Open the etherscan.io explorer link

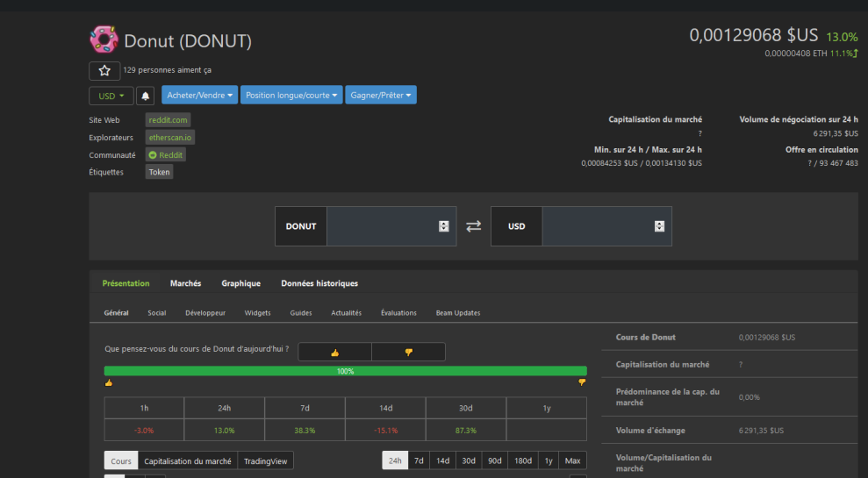point(170,137)
